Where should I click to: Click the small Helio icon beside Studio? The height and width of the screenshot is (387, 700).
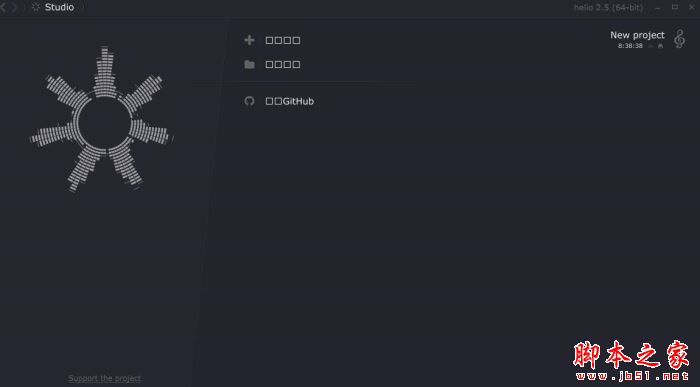click(x=36, y=7)
